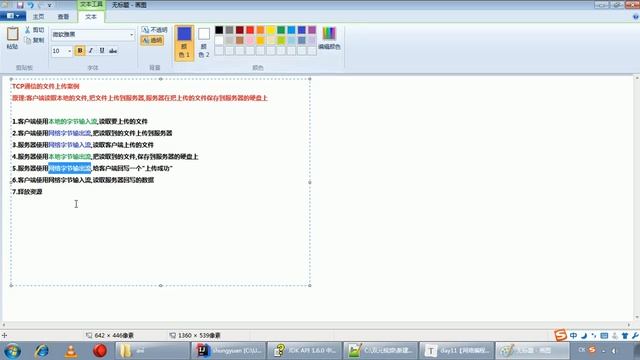Toggle Bold formatting button

[80, 51]
